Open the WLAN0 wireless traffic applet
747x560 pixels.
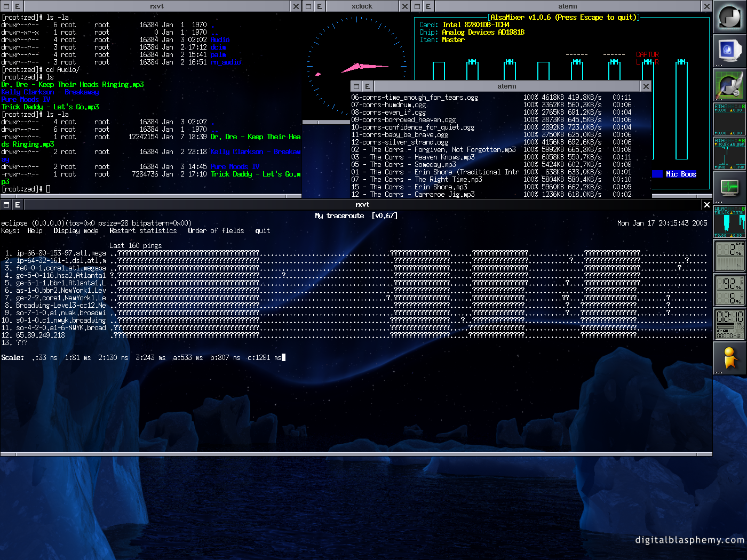(x=729, y=221)
